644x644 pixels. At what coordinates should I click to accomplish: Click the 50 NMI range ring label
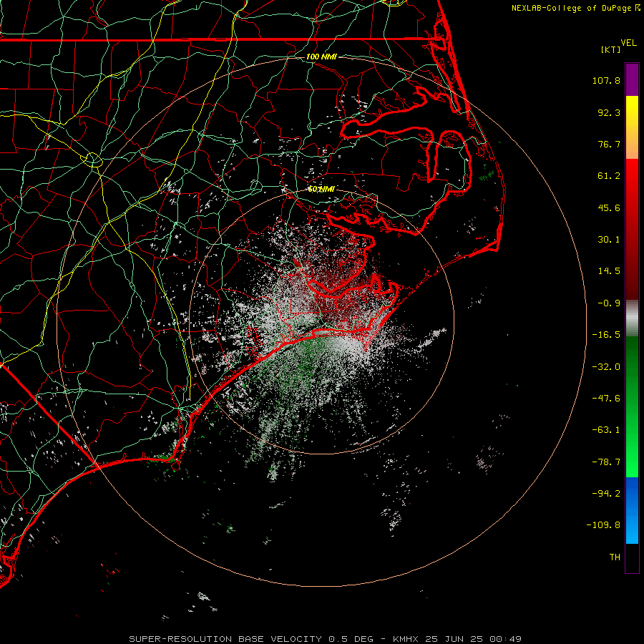(x=321, y=189)
